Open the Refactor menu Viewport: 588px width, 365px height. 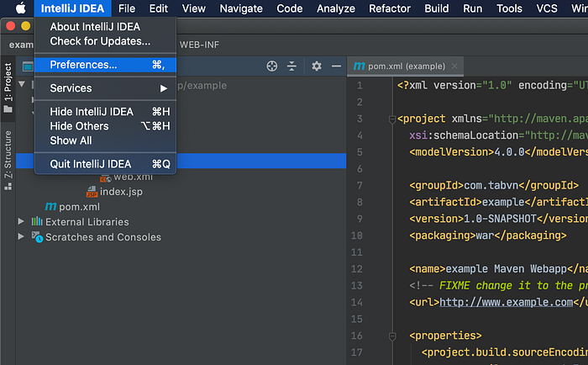coord(389,8)
